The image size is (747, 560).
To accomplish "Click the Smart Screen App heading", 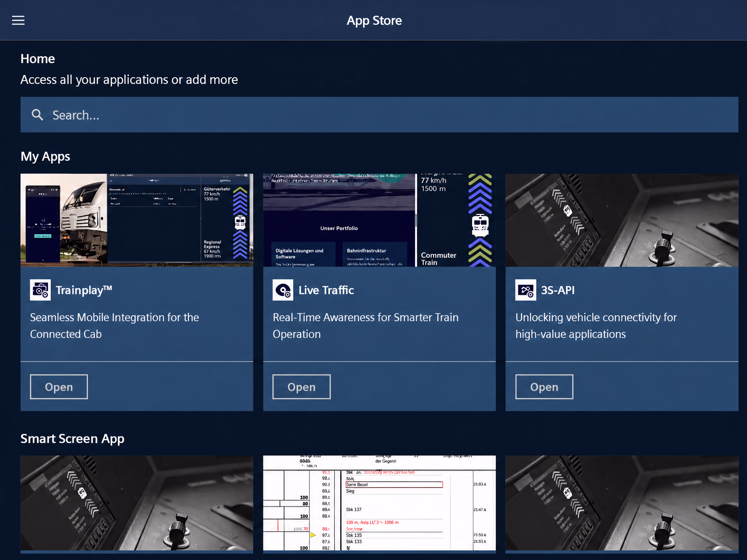I will 72,439.
